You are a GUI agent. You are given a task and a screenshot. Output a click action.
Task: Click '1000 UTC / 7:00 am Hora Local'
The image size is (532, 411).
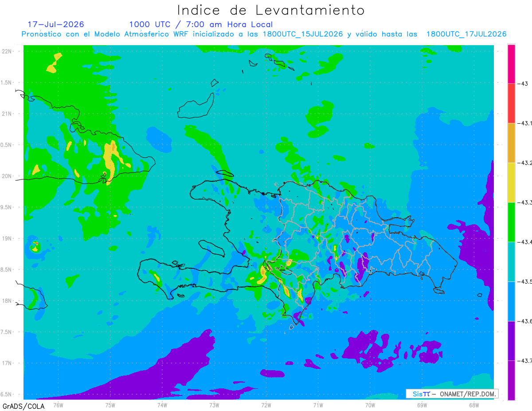[x=201, y=24]
